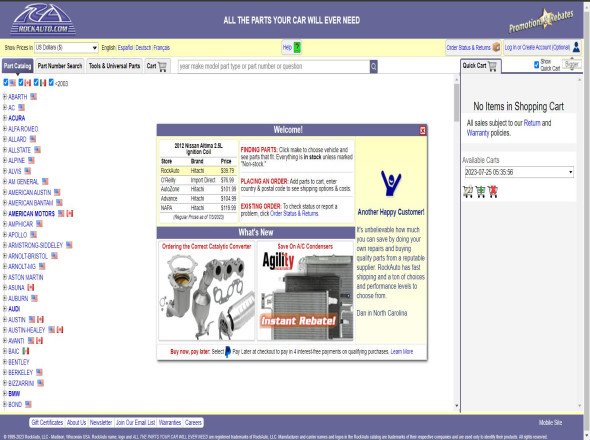Expand the BENTLEY make node

coord(5,362)
